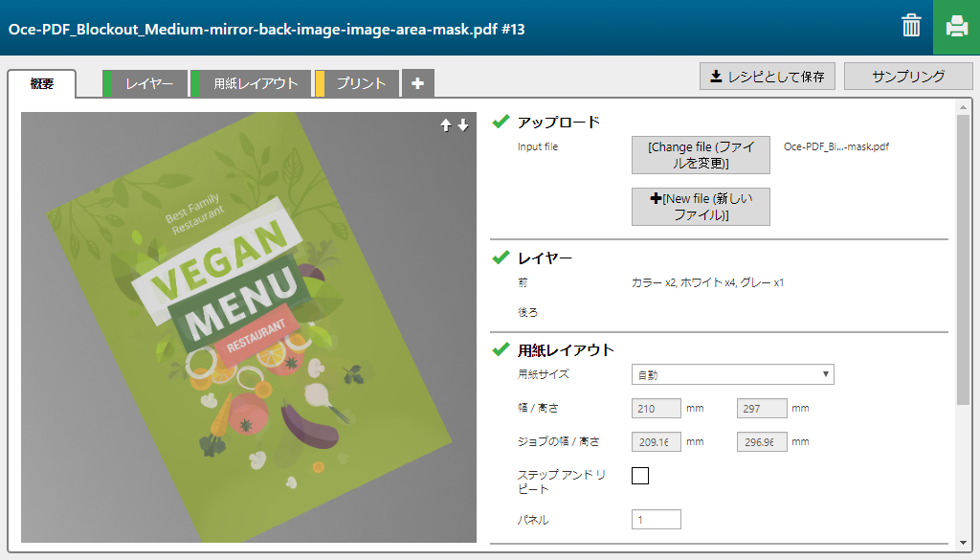Click the アップロード green checkmark
The image size is (980, 560).
pos(501,122)
